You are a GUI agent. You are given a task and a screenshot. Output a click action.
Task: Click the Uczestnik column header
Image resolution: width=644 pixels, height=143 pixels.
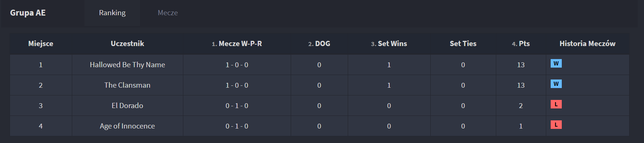[127, 43]
